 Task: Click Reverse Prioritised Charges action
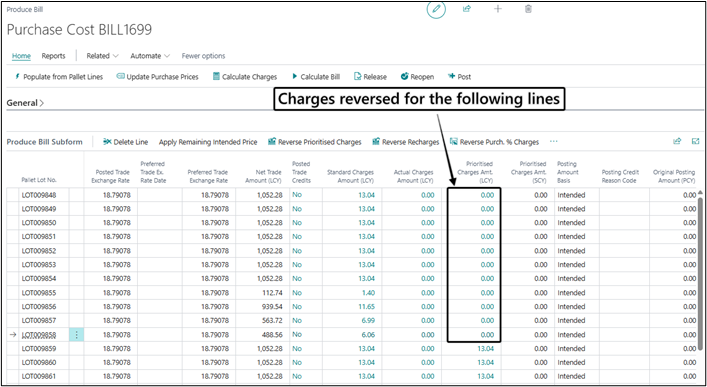pos(315,142)
